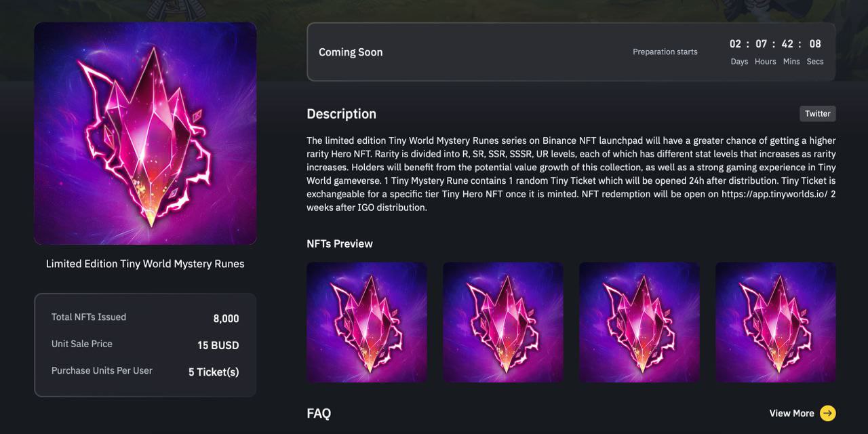This screenshot has height=434, width=868.
Task: Click the countdown Days value
Action: coord(736,44)
